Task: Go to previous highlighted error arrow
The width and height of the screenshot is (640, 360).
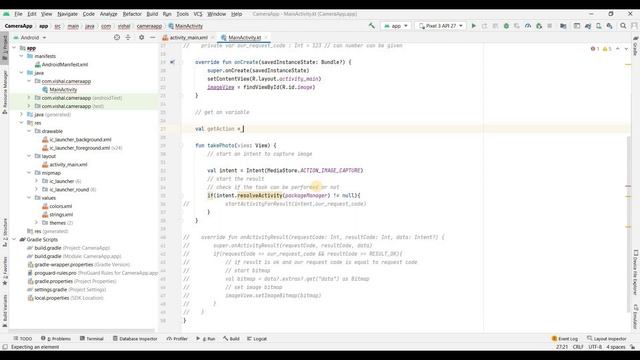Action: click(x=618, y=49)
